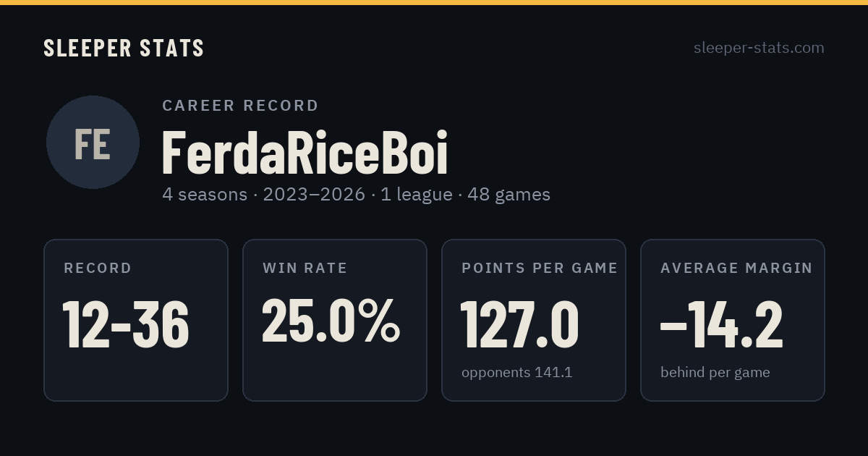Open the sleeper-stats.com link
This screenshot has width=868, height=456.
pos(759,48)
